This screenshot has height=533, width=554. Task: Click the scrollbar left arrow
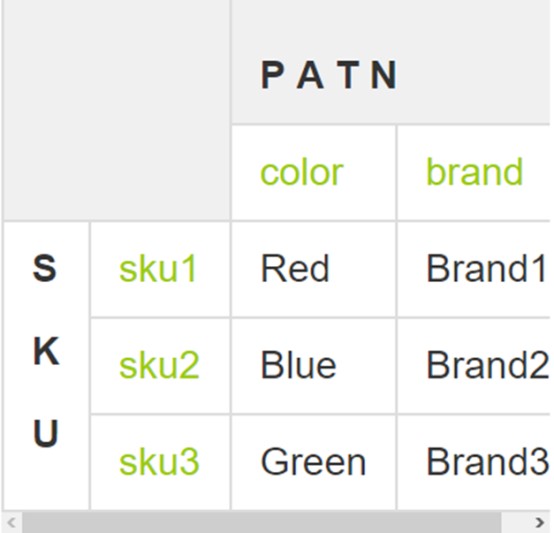click(x=11, y=522)
